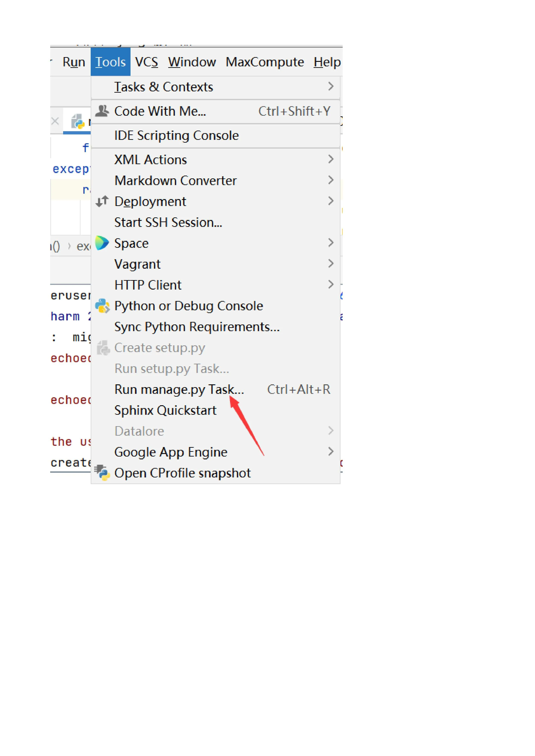Open IDE Scripting Console
Image resolution: width=535 pixels, height=756 pixels.
click(176, 136)
